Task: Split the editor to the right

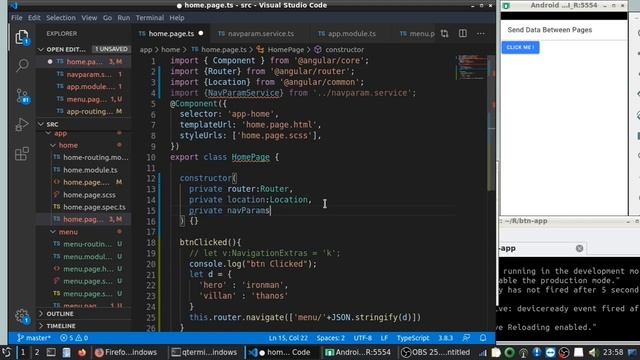Action: 462,33
